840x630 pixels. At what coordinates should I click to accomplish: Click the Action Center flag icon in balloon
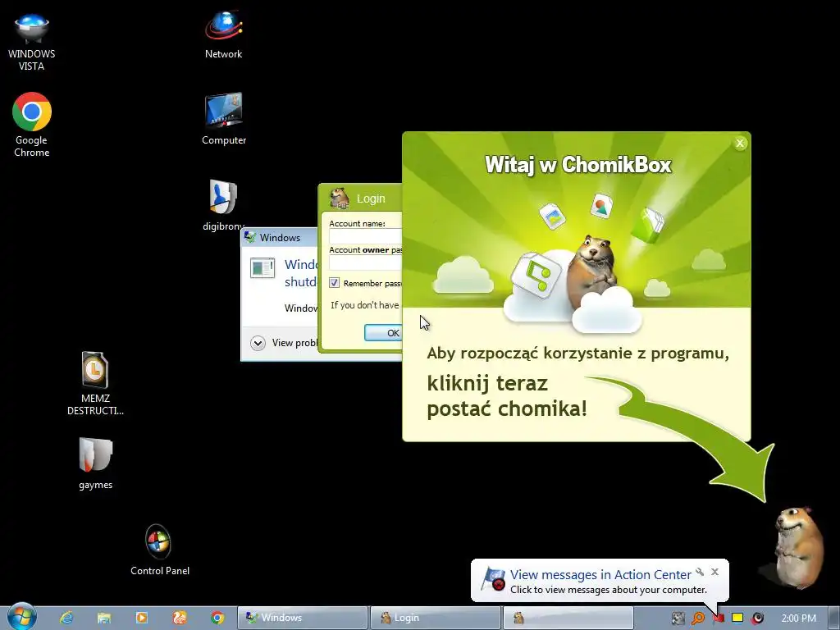pyautogui.click(x=493, y=579)
